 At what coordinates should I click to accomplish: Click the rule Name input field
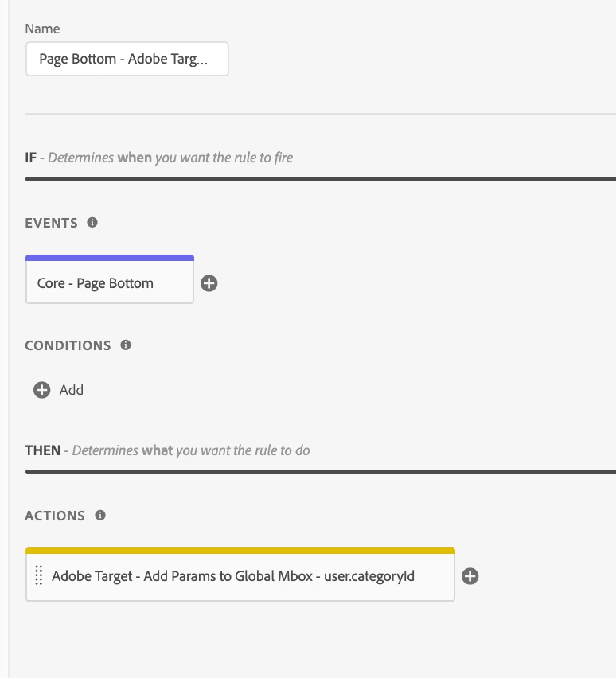(127, 59)
